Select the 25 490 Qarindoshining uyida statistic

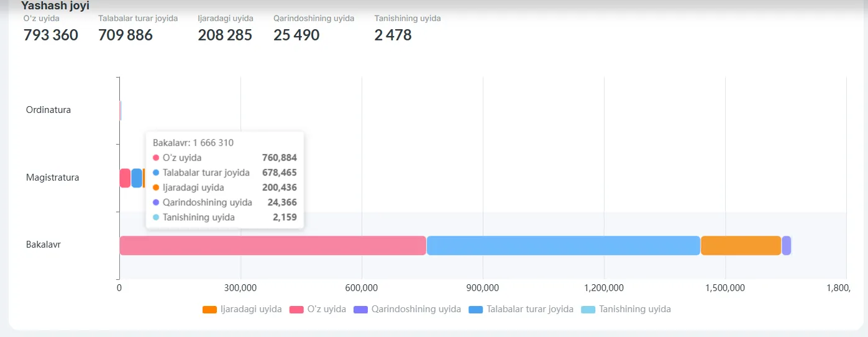(x=296, y=35)
